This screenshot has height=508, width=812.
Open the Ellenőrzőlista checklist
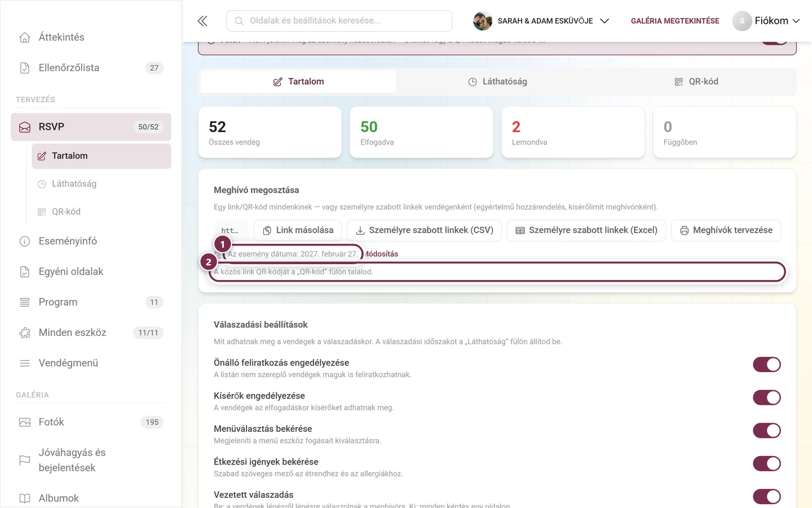[x=91, y=68]
